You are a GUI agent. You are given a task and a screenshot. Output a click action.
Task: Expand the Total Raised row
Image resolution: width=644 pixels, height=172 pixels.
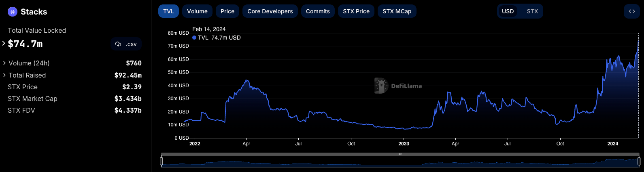[x=4, y=75]
